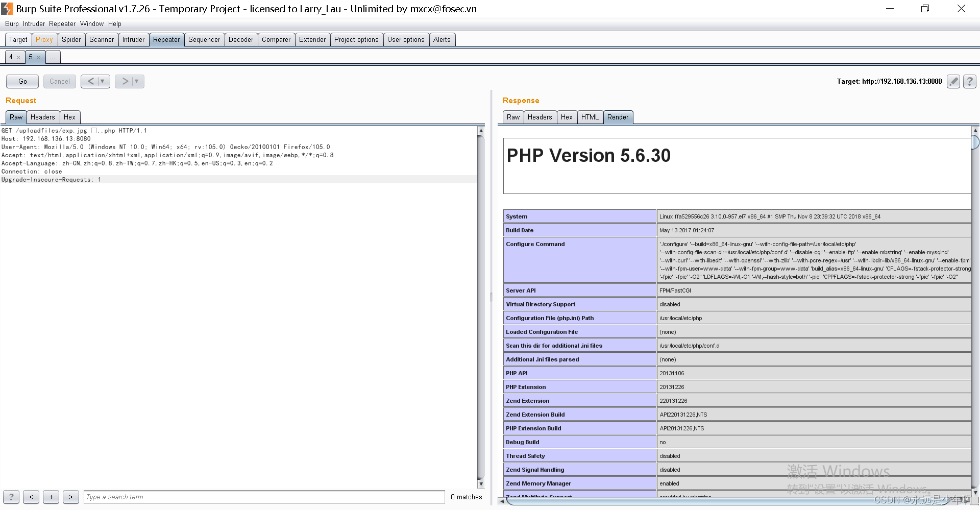The height and width of the screenshot is (510, 980).
Task: Show the request Raw view
Action: (x=16, y=117)
